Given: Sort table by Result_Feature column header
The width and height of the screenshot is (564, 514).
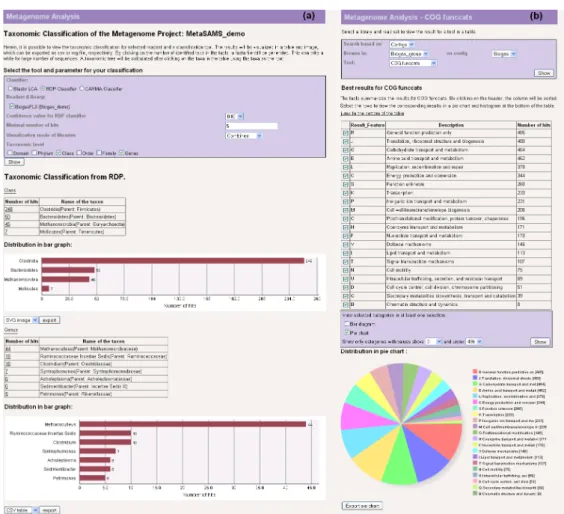Looking at the screenshot, I should pos(367,125).
